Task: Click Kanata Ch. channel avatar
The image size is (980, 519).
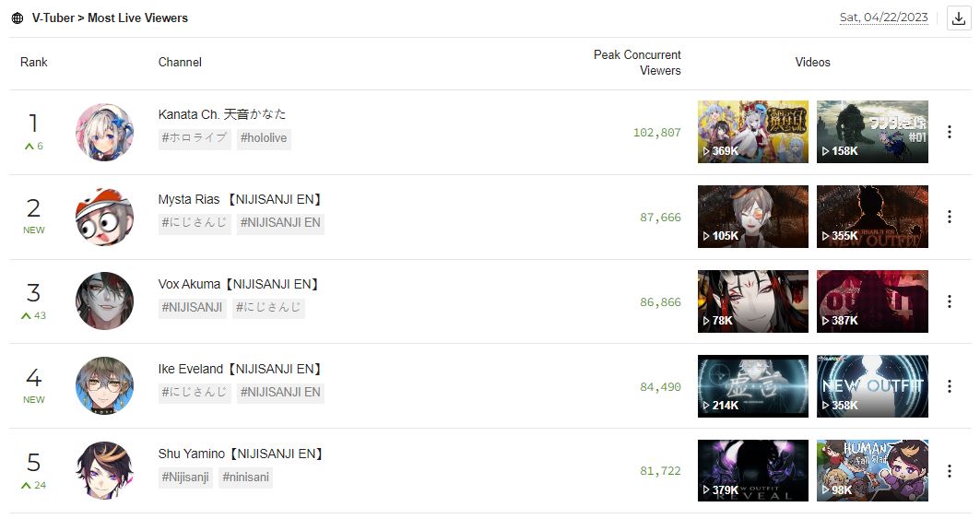Action: (104, 132)
